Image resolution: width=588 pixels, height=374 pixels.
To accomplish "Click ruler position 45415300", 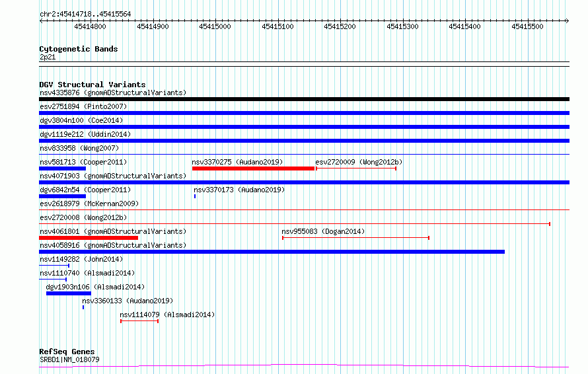I will point(402,26).
